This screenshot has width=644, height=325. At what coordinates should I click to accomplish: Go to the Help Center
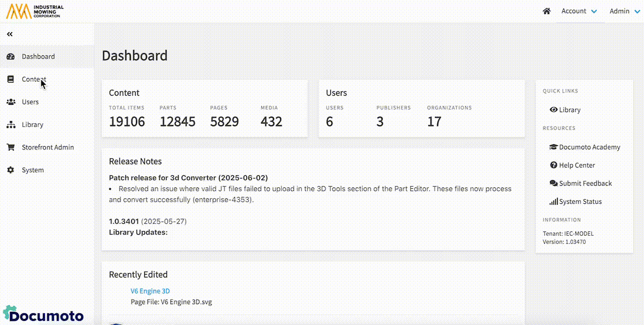pos(572,165)
